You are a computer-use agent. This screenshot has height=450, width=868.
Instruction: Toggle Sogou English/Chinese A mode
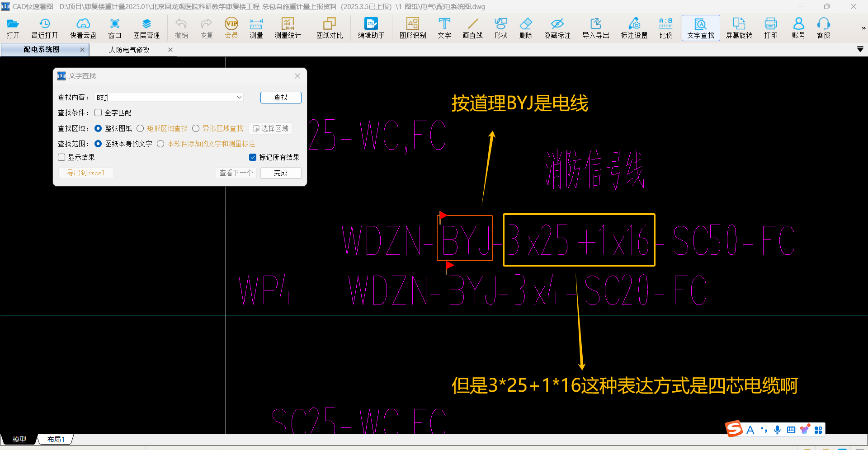(750, 430)
